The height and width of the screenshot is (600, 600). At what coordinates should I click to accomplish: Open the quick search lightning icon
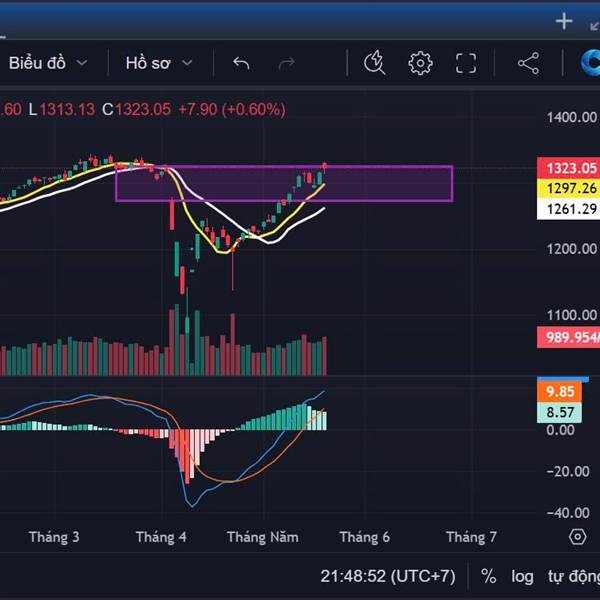pyautogui.click(x=374, y=62)
